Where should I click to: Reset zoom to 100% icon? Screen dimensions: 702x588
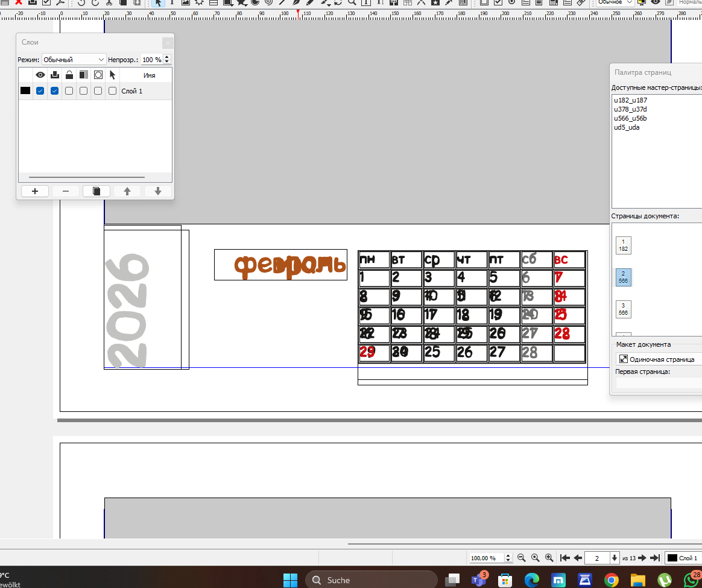coord(535,558)
